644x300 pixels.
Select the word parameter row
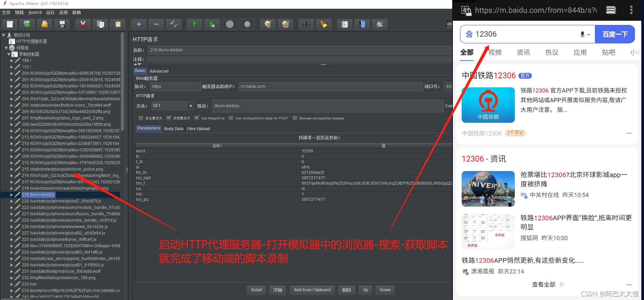pyautogui.click(x=294, y=151)
